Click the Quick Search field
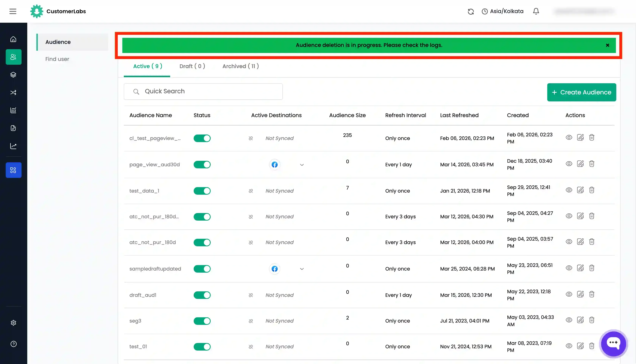 coord(203,92)
